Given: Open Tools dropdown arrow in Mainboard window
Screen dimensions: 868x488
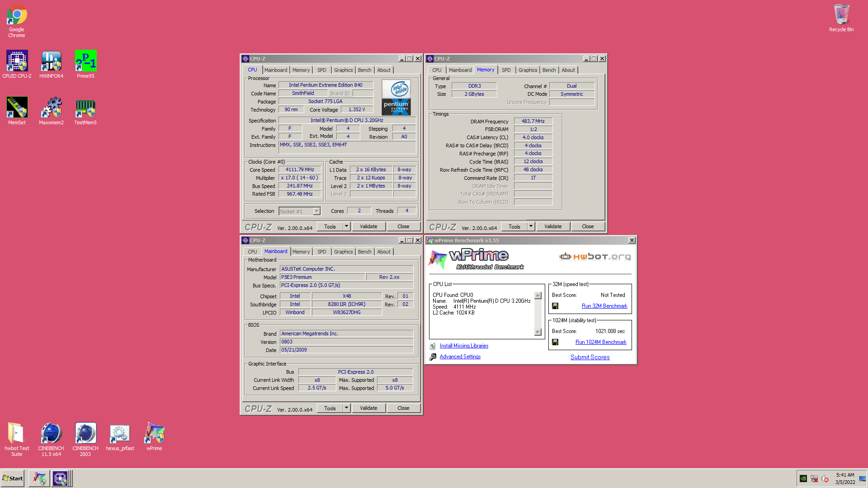Looking at the screenshot, I should 346,408.
